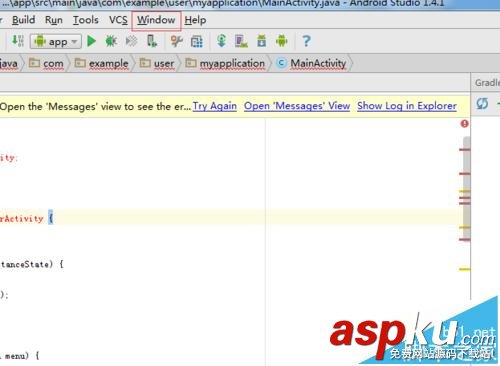Screen dimensions: 500x366
Task: Open the Project Structure icon
Action: [x=197, y=41]
